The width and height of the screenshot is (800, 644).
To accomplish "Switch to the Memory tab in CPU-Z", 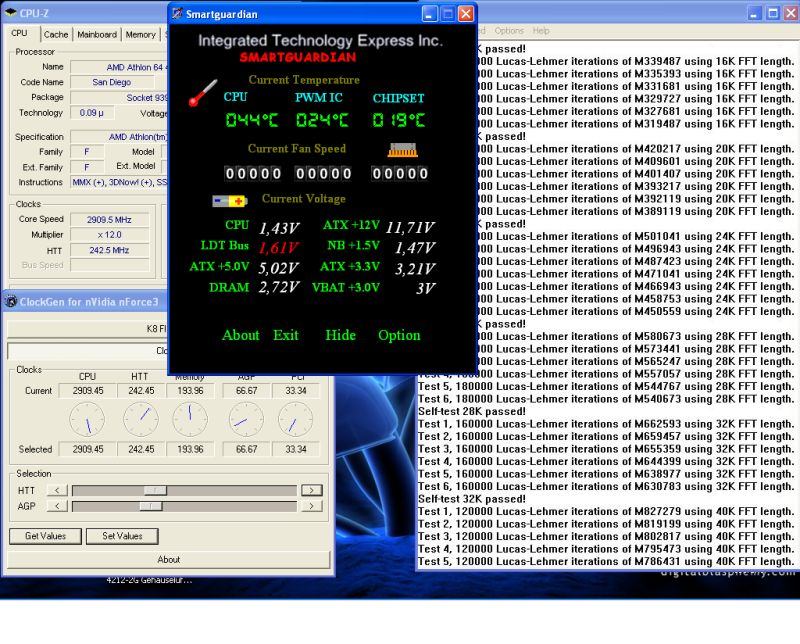I will click(x=140, y=35).
